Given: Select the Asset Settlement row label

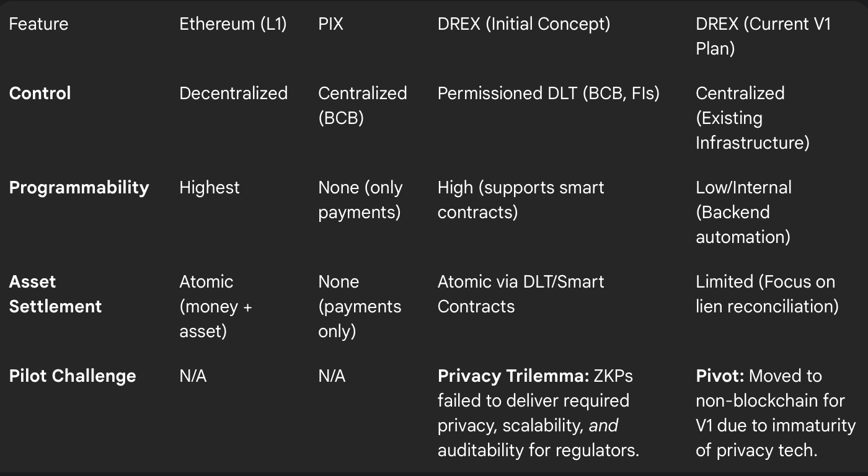Looking at the screenshot, I should pyautogui.click(x=55, y=294).
